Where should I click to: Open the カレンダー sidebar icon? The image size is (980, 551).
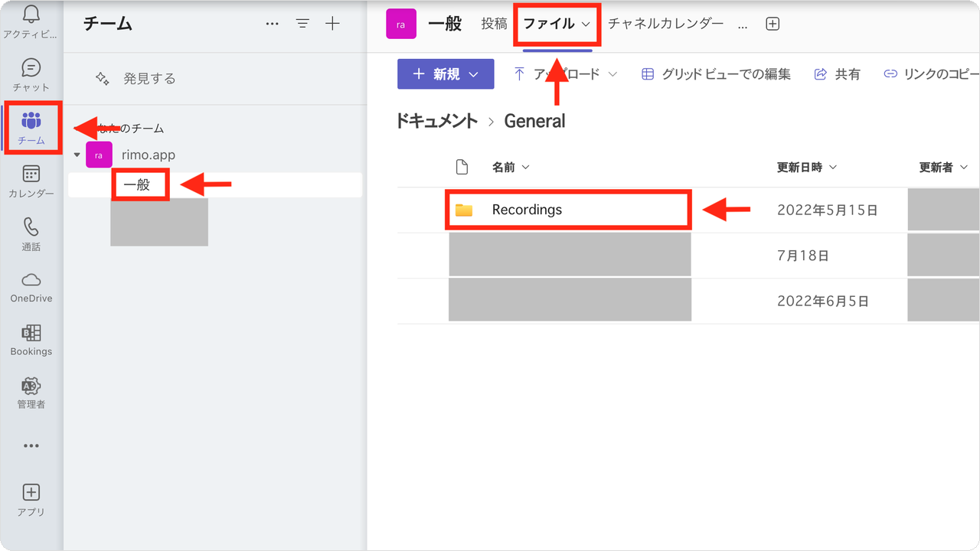coord(31,174)
